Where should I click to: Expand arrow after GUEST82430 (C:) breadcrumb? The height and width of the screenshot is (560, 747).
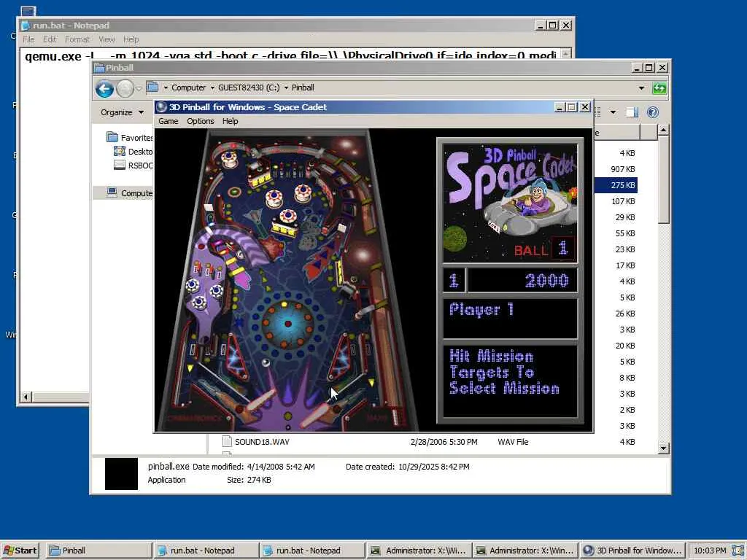(x=286, y=87)
